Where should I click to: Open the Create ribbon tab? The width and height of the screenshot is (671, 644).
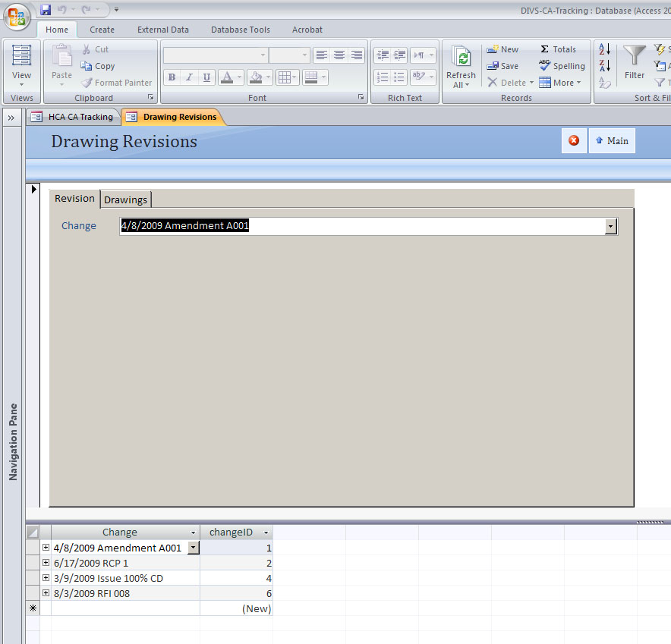(102, 30)
